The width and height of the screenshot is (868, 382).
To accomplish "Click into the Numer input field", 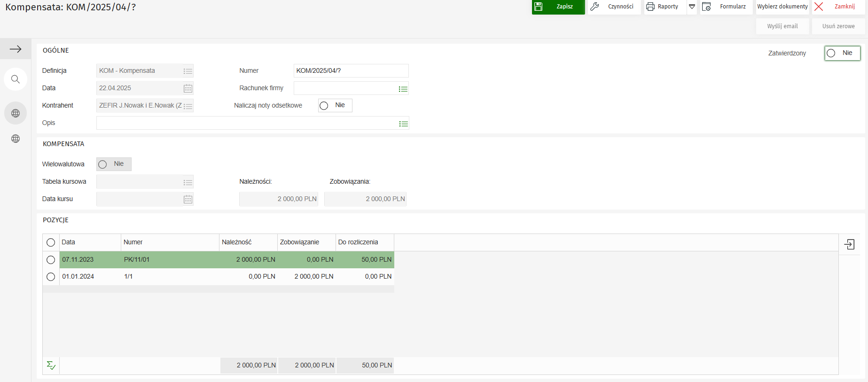I will pos(350,71).
